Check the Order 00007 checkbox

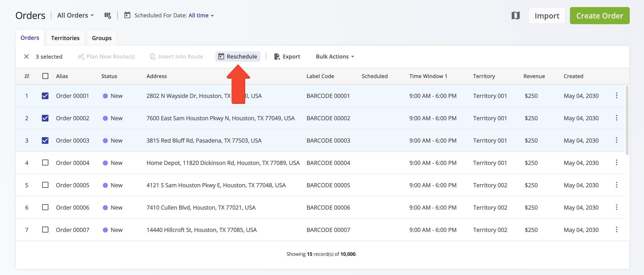[x=45, y=230]
